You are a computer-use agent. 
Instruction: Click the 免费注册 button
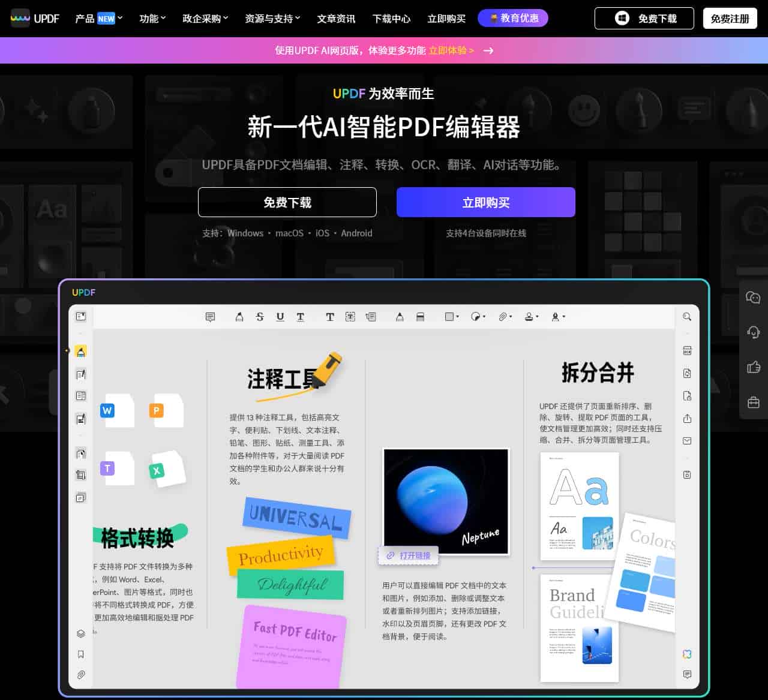point(730,19)
